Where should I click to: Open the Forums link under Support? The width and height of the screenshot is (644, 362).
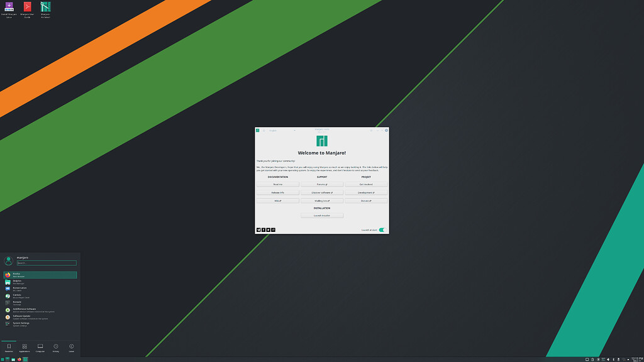click(x=321, y=184)
